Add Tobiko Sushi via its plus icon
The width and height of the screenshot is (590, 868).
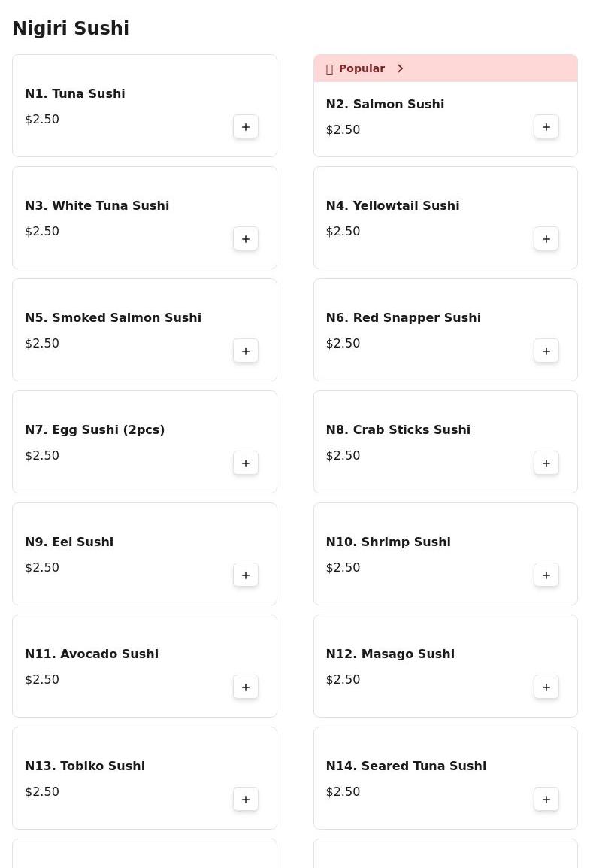coord(246,800)
